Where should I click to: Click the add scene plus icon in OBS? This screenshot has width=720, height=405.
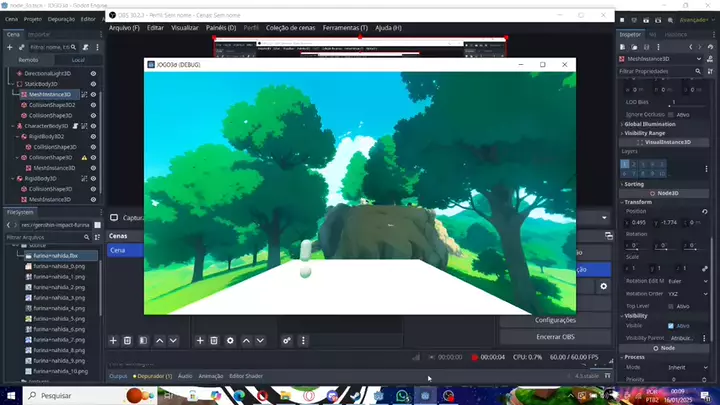[113, 340]
